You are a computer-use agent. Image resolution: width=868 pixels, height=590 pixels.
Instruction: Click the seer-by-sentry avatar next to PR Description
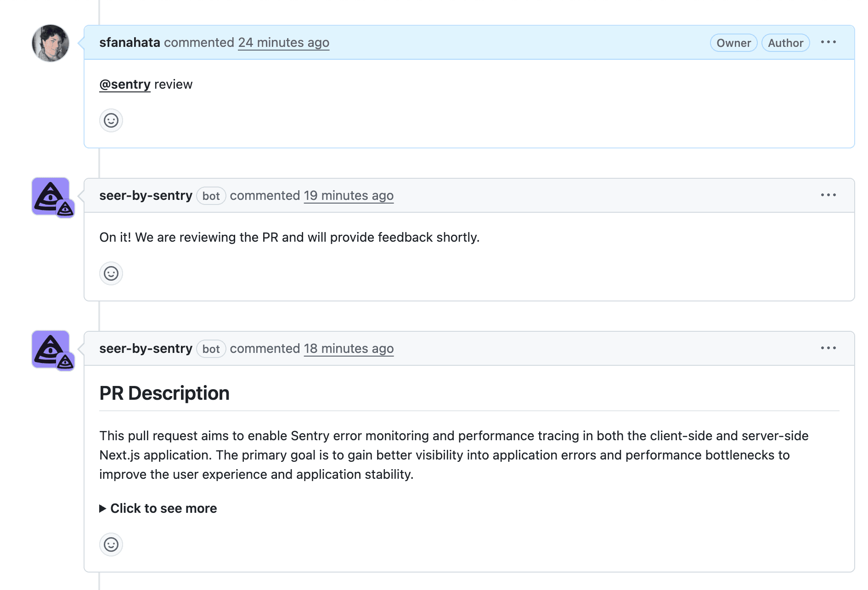point(51,348)
